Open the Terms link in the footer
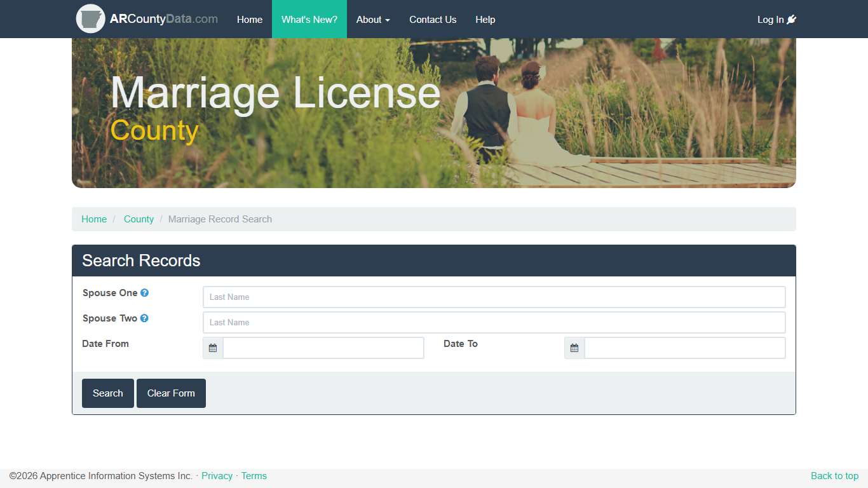The height and width of the screenshot is (488, 868). (254, 475)
